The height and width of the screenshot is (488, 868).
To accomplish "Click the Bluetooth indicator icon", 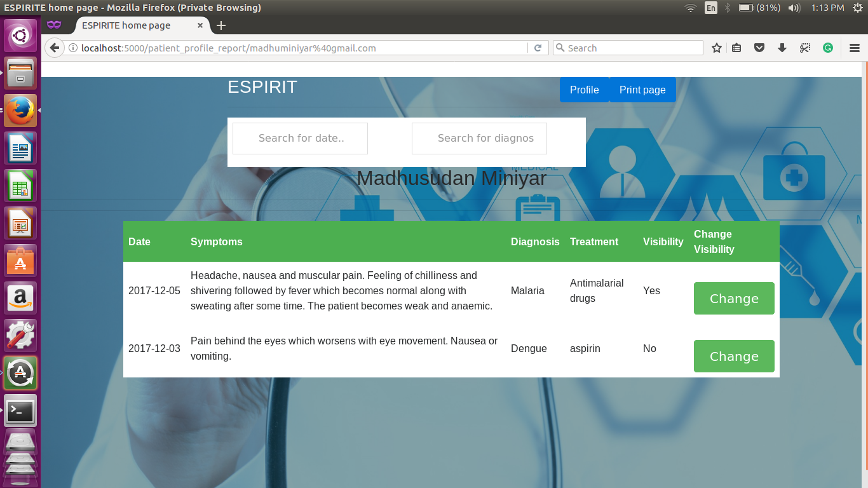I will coord(728,8).
